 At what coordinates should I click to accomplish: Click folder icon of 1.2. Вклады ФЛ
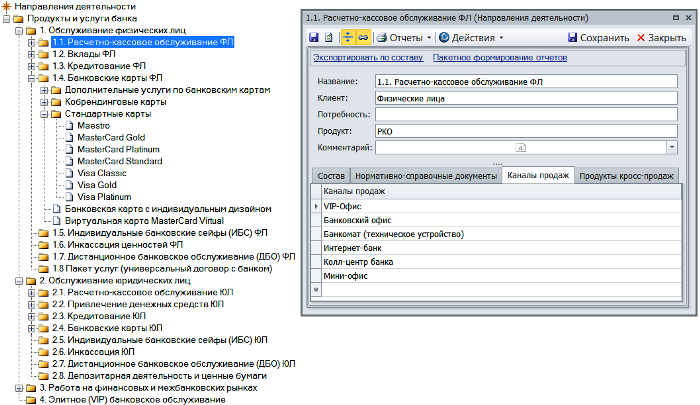pyautogui.click(x=43, y=54)
